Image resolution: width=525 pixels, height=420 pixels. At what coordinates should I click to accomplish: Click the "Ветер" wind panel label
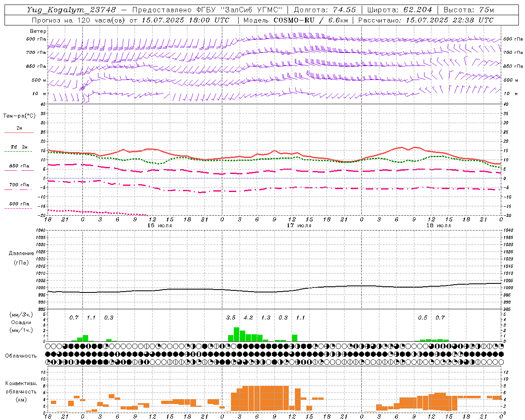coord(38,31)
